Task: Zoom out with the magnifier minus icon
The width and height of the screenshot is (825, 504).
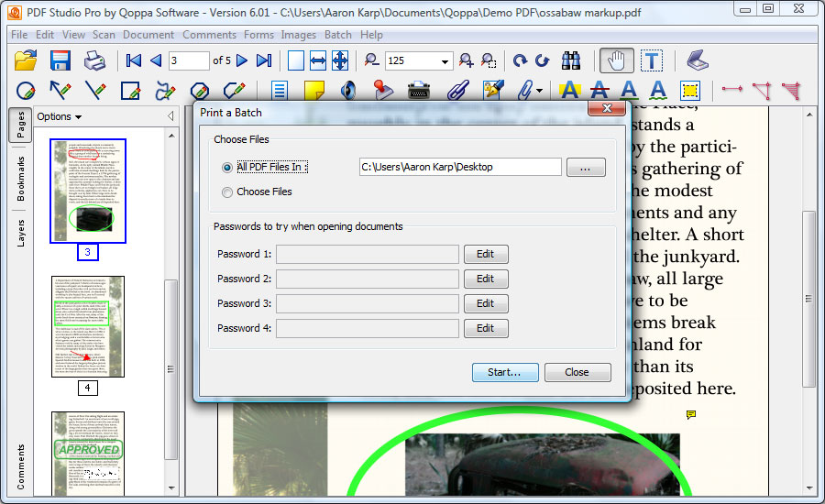Action: (x=372, y=60)
